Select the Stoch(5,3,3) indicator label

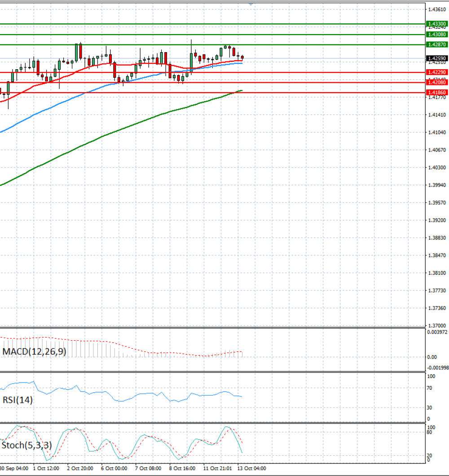click(26, 445)
